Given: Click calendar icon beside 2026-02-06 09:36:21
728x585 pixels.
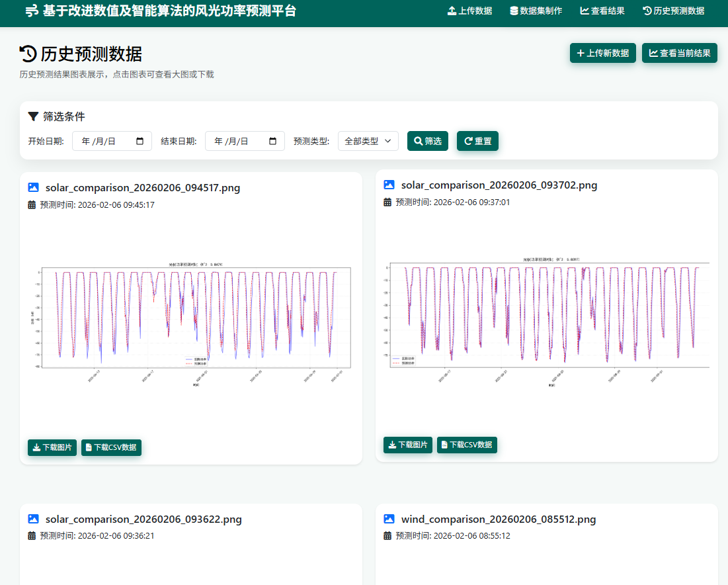Looking at the screenshot, I should [32, 535].
